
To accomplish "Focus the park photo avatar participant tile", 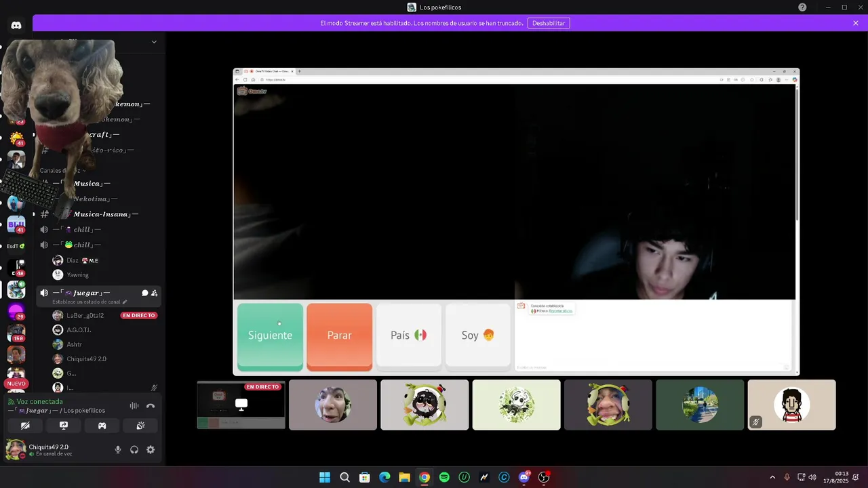I will pos(700,405).
